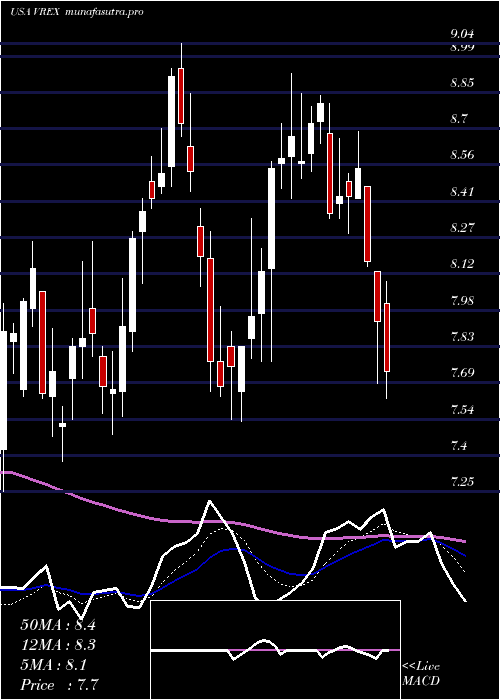
Task: Click the 8.85 price axis label
Action: (x=462, y=83)
